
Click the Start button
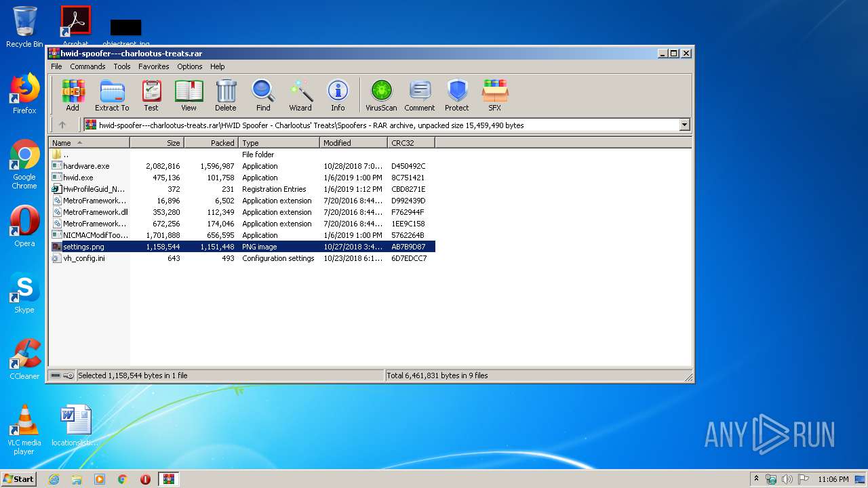(19, 479)
